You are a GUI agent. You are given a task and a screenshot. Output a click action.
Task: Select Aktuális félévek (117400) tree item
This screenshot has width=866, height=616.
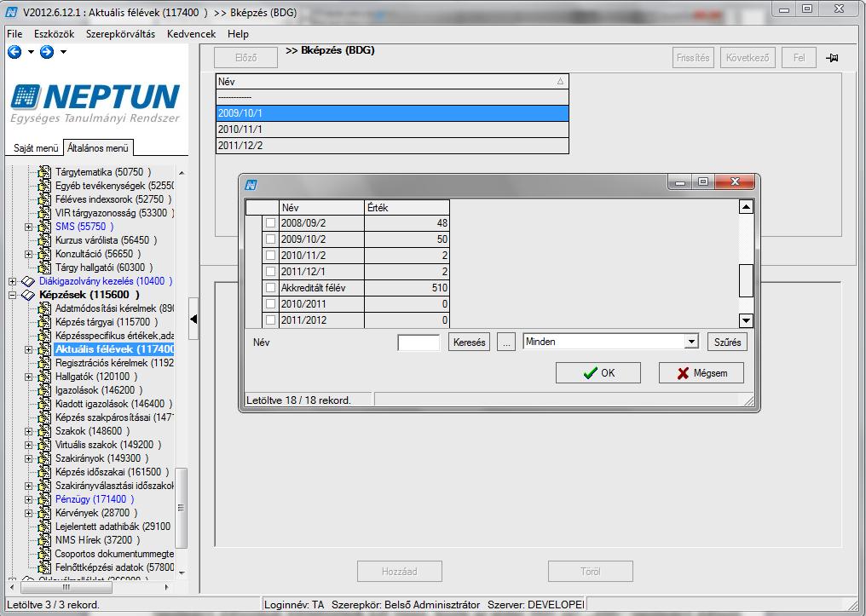[x=114, y=349]
